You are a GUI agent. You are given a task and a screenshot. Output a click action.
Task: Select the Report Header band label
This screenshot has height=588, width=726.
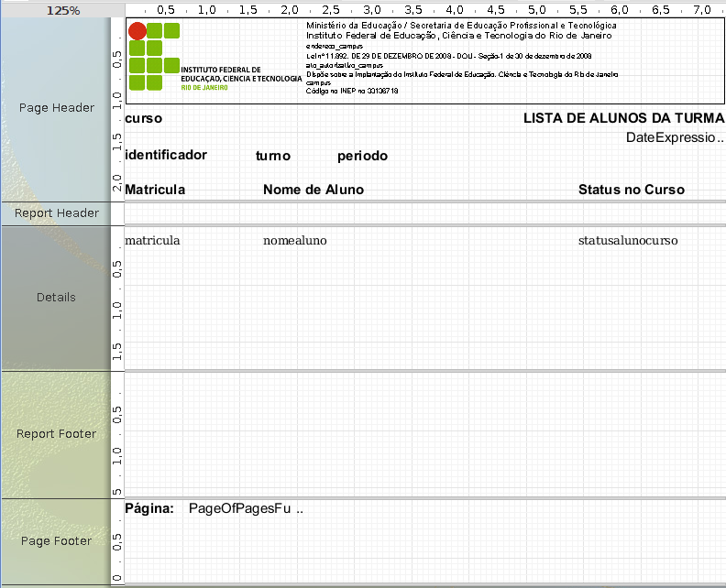[x=57, y=213]
